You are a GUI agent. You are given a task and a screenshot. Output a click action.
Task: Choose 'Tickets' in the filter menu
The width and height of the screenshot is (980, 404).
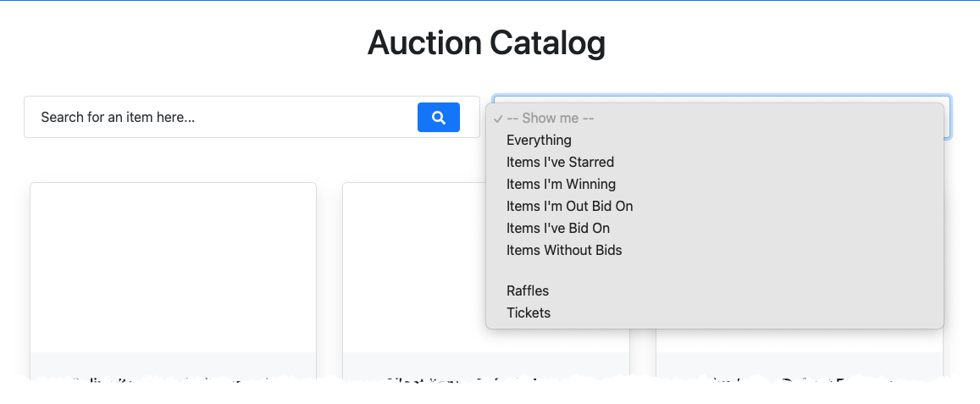(x=528, y=313)
